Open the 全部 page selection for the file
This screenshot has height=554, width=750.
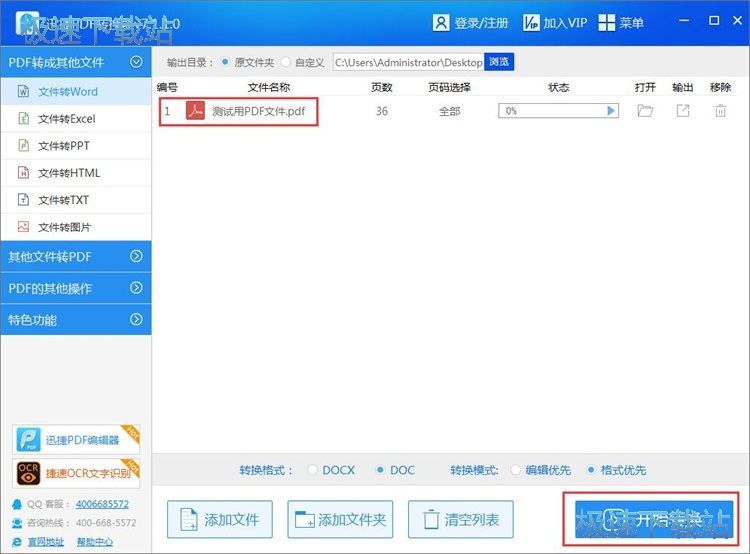(450, 111)
